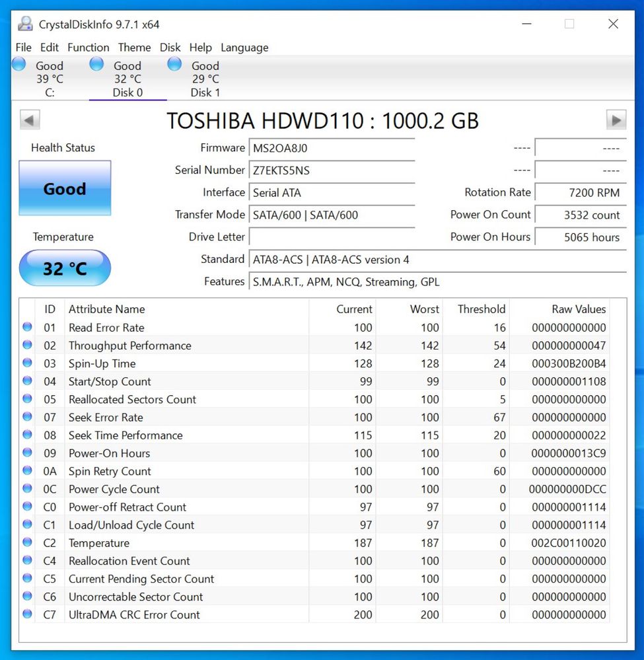
Task: Click the Threshold column header
Action: (476, 309)
